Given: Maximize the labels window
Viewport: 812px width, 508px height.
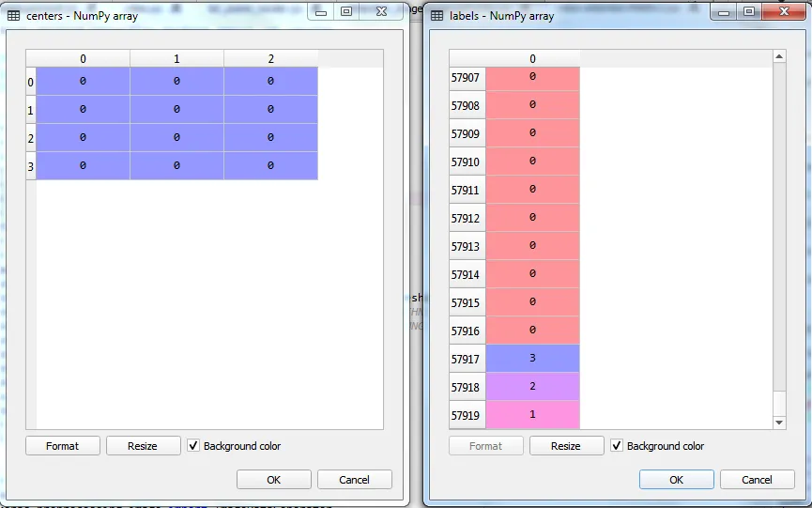Looking at the screenshot, I should (x=749, y=11).
